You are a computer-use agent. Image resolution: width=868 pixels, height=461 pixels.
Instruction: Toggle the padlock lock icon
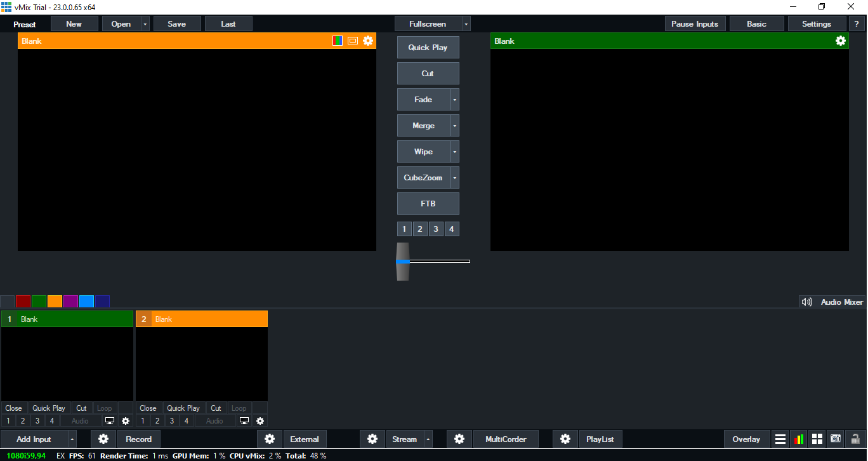(x=855, y=439)
